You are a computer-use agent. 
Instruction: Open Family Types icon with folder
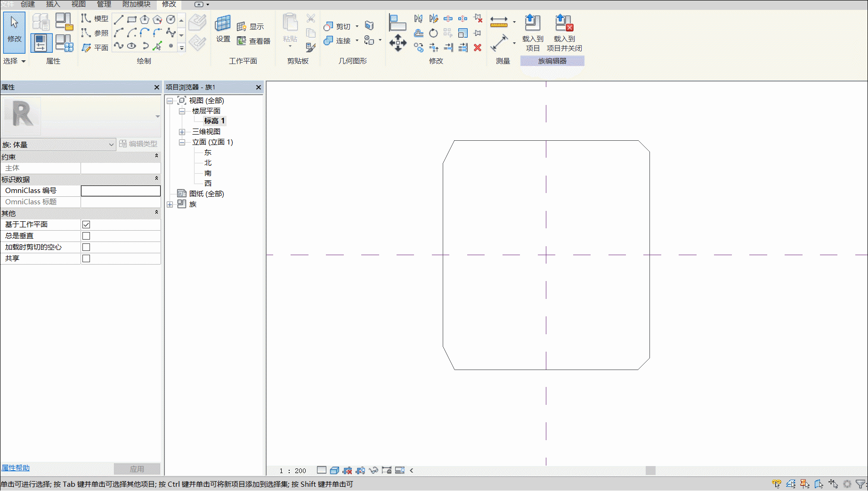(64, 22)
